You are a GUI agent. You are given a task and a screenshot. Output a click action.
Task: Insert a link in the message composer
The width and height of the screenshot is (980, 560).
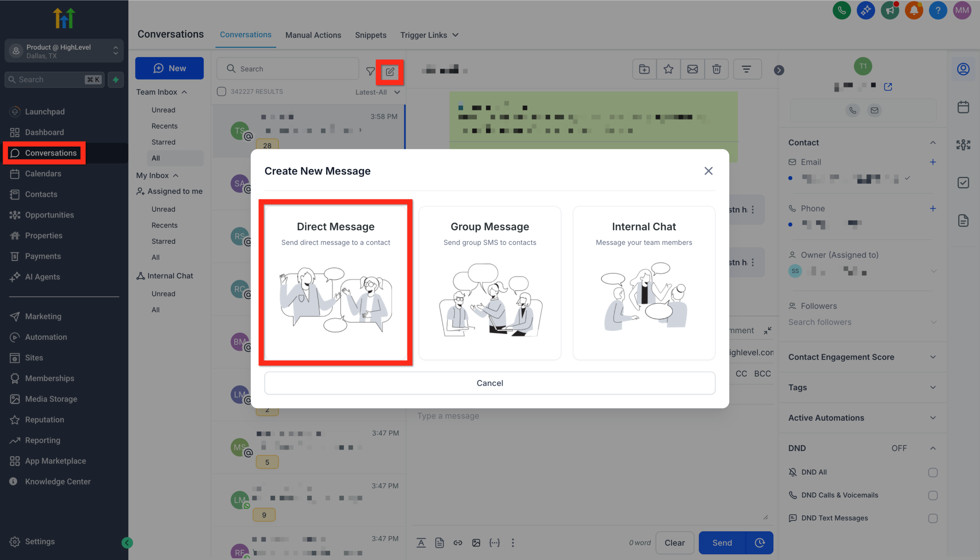[x=458, y=543]
